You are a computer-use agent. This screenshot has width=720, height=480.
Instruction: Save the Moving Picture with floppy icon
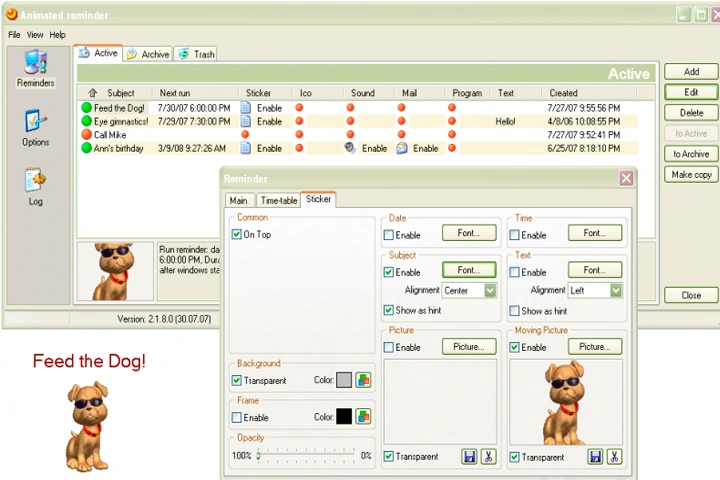click(595, 457)
